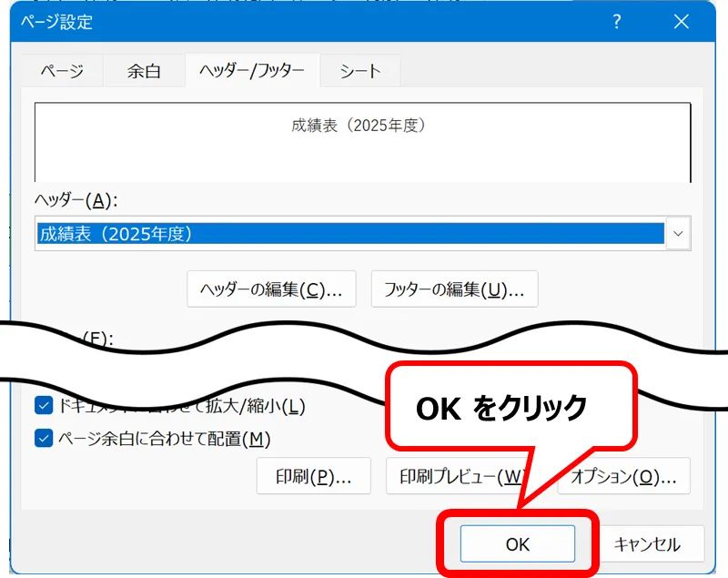Screen dimensions: 728x578
Task: Cancel with the キャンセル button
Action: [647, 544]
